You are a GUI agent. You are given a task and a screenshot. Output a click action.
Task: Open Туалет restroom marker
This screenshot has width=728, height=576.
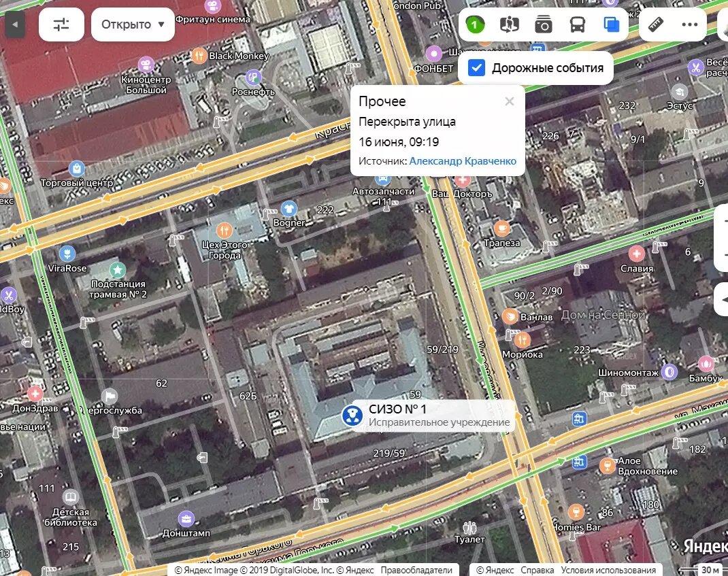[x=469, y=528]
